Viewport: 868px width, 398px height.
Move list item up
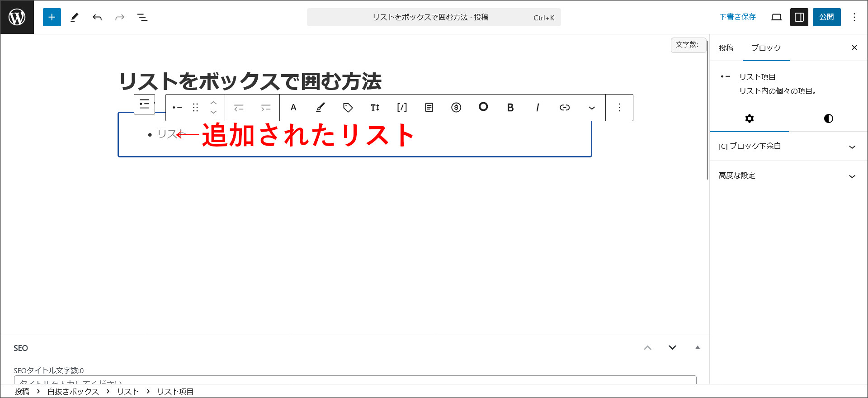[x=213, y=103]
